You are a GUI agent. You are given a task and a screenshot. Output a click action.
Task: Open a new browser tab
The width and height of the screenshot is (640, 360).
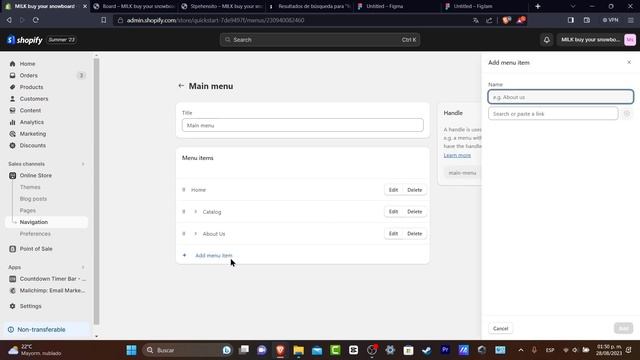(538, 6)
